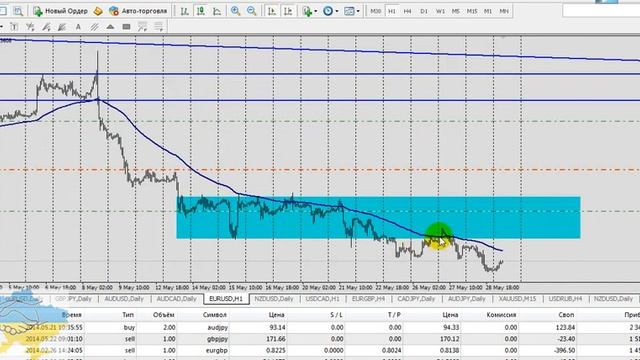Select the text 'A' drawing tool
This screenshot has width=640, height=360.
pos(78,27)
